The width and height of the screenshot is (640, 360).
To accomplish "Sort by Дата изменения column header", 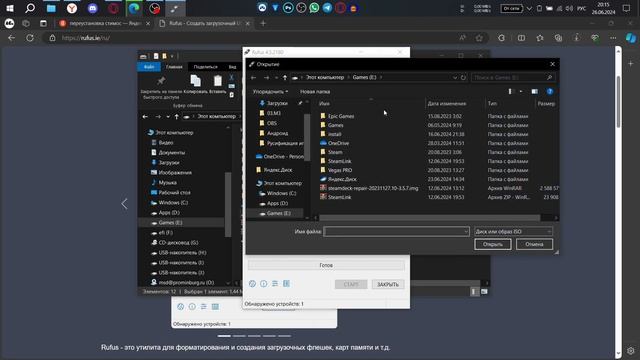I will click(x=447, y=104).
